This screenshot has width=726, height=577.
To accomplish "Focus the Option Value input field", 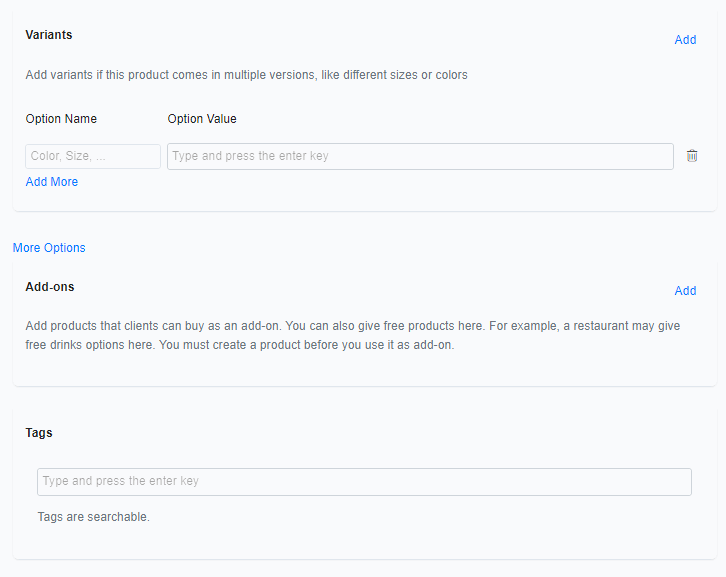I will point(420,156).
